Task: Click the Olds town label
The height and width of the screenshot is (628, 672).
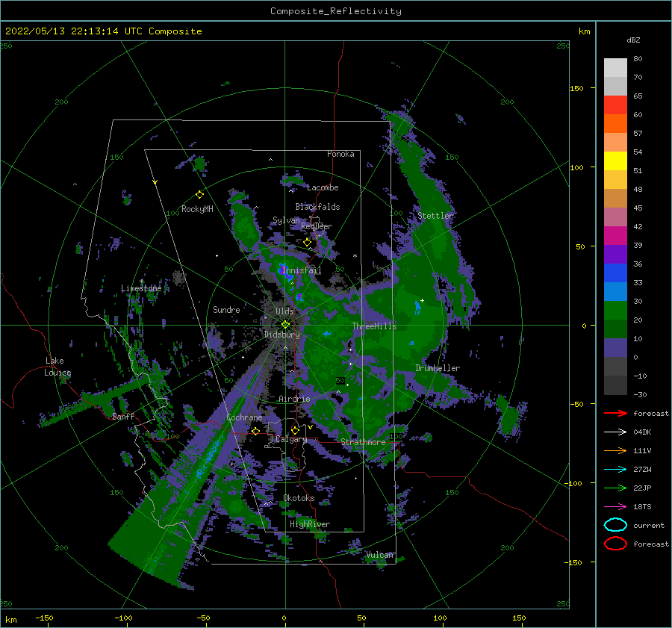Action: [x=284, y=311]
